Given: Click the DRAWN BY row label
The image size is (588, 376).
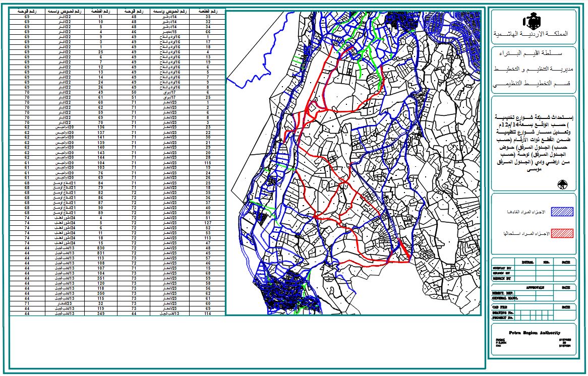Looking at the screenshot, I should (502, 273).
